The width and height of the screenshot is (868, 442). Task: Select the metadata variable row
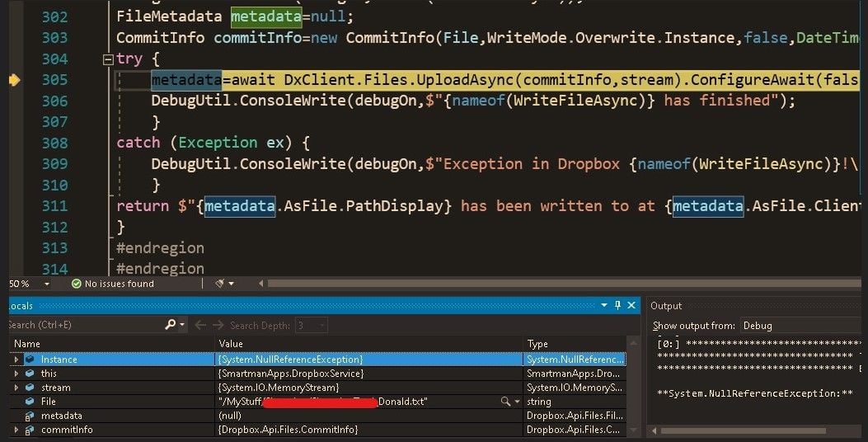pos(61,416)
